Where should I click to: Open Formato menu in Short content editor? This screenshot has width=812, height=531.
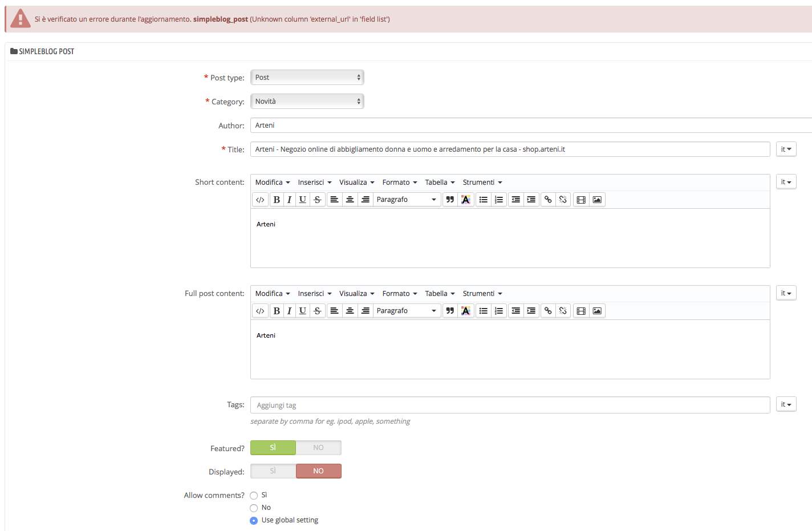400,183
